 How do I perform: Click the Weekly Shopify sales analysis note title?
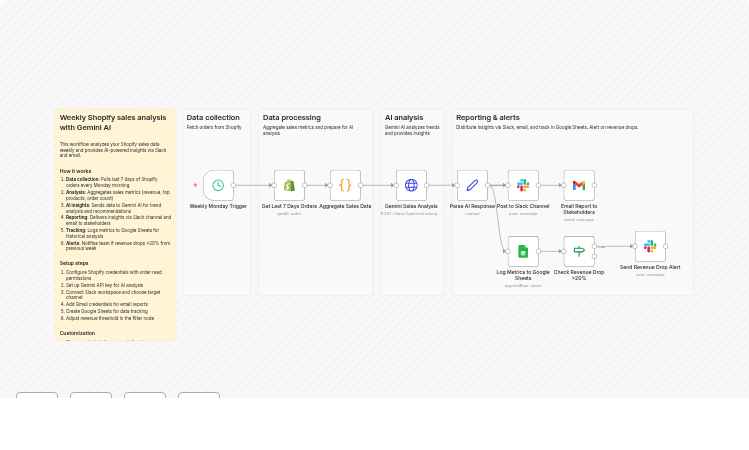tap(113, 122)
